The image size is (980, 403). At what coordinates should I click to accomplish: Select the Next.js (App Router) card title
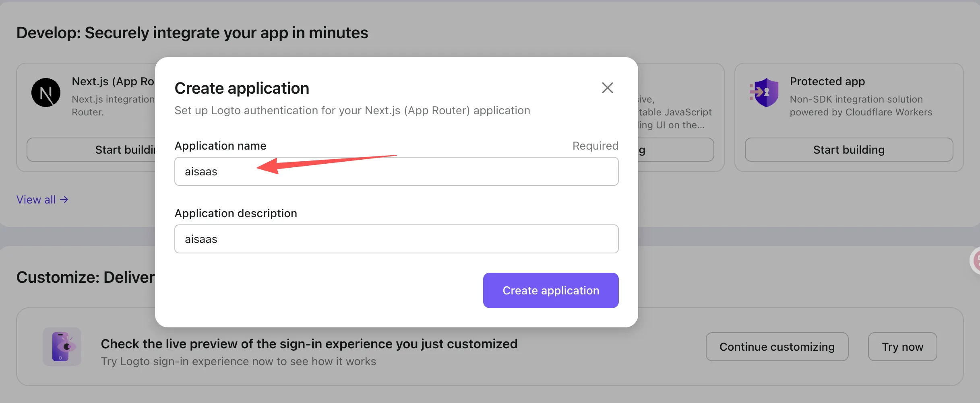pyautogui.click(x=113, y=81)
